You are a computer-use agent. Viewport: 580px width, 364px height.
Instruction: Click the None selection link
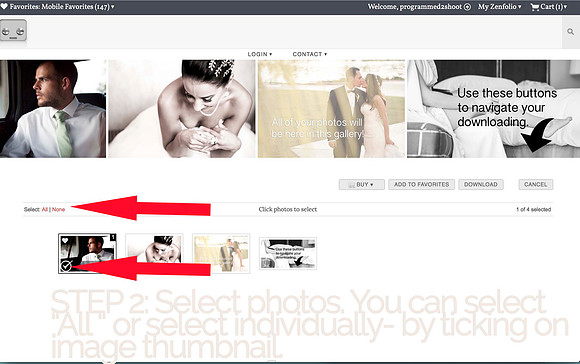tap(58, 209)
